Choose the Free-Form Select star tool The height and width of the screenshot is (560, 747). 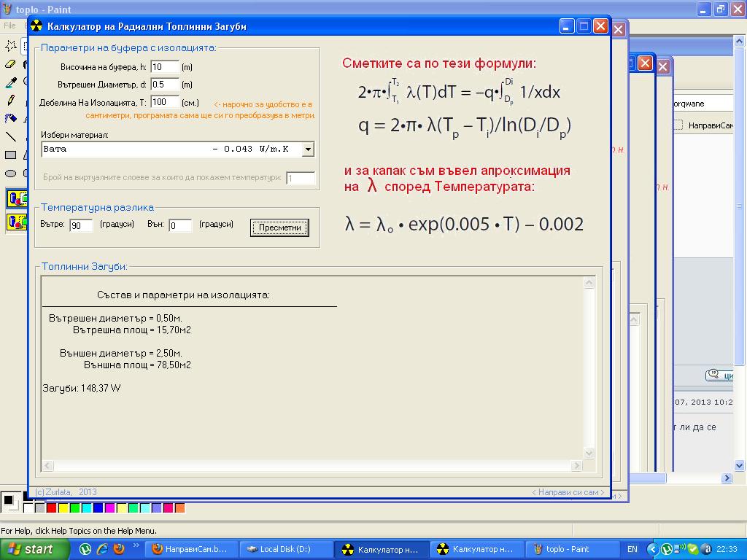[10, 46]
